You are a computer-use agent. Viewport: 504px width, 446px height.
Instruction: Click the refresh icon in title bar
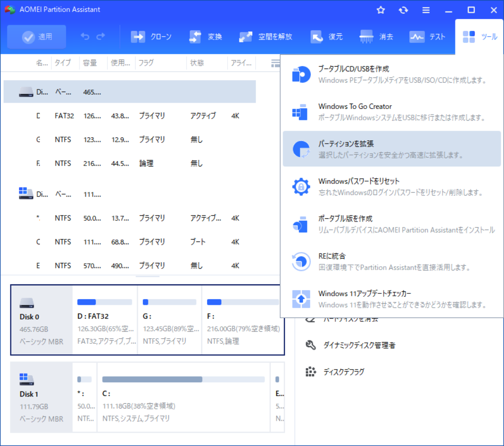(404, 10)
